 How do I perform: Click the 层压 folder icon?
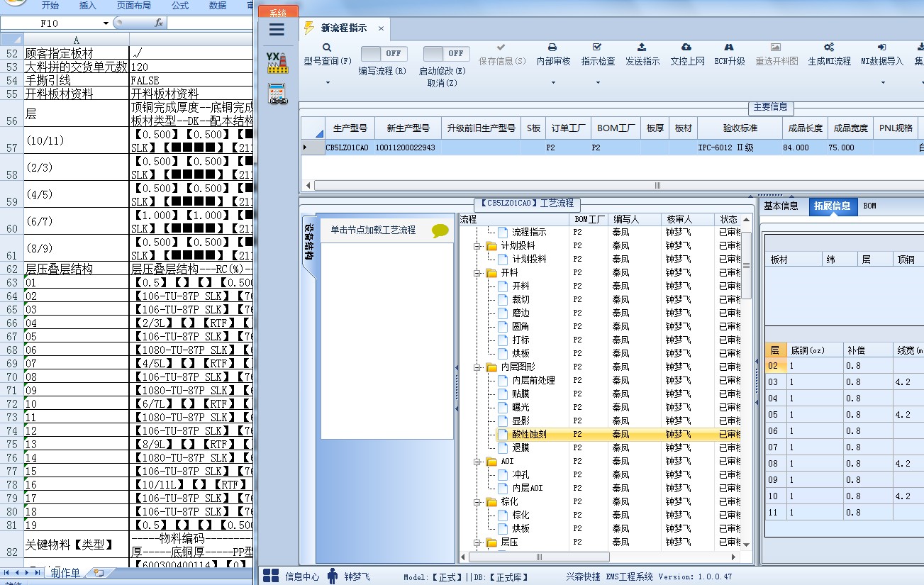pos(491,542)
